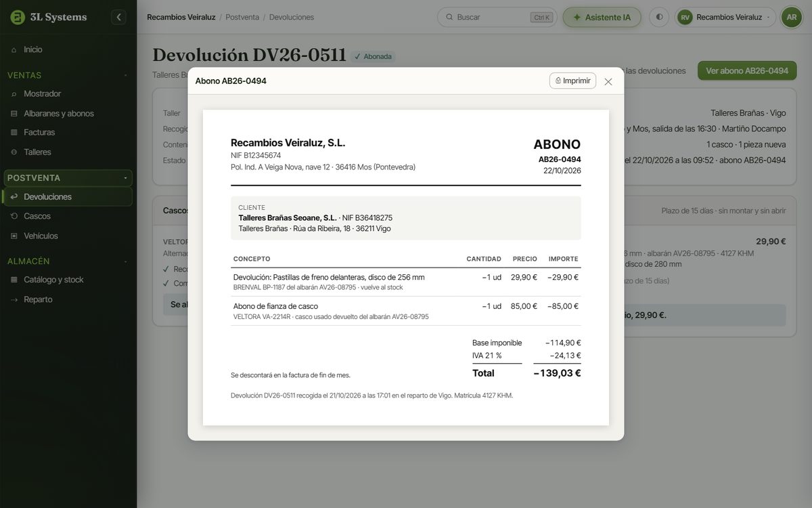
Task: Select Devoluciones in the sidebar
Action: (68, 196)
